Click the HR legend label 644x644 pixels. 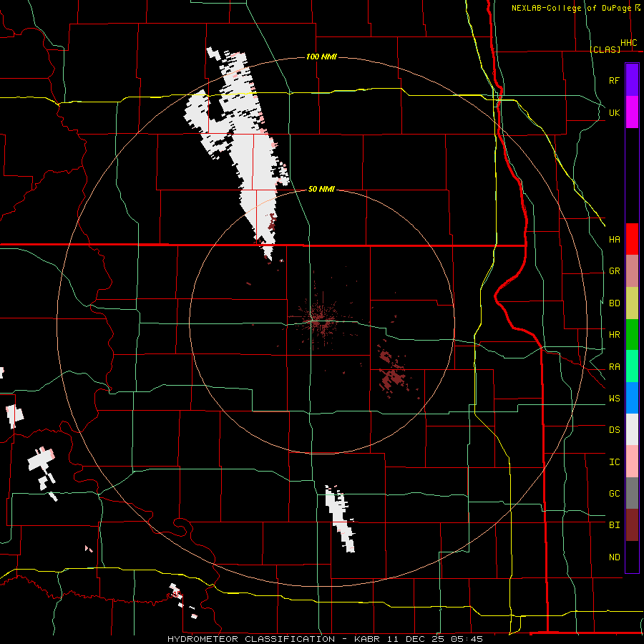click(x=614, y=335)
